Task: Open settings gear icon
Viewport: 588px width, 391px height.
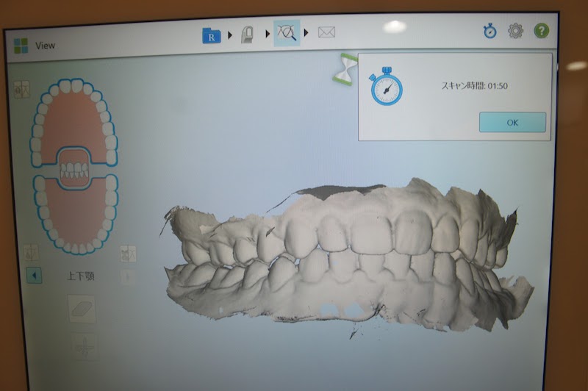Action: tap(516, 31)
